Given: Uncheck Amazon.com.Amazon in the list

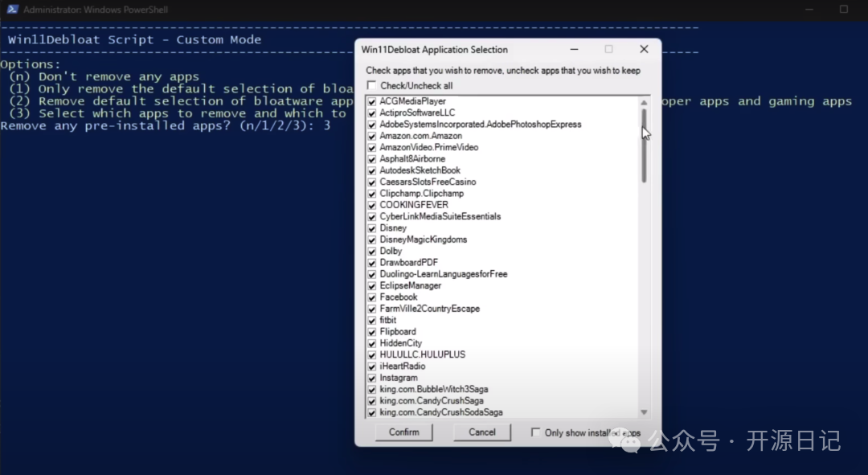Looking at the screenshot, I should pyautogui.click(x=371, y=137).
